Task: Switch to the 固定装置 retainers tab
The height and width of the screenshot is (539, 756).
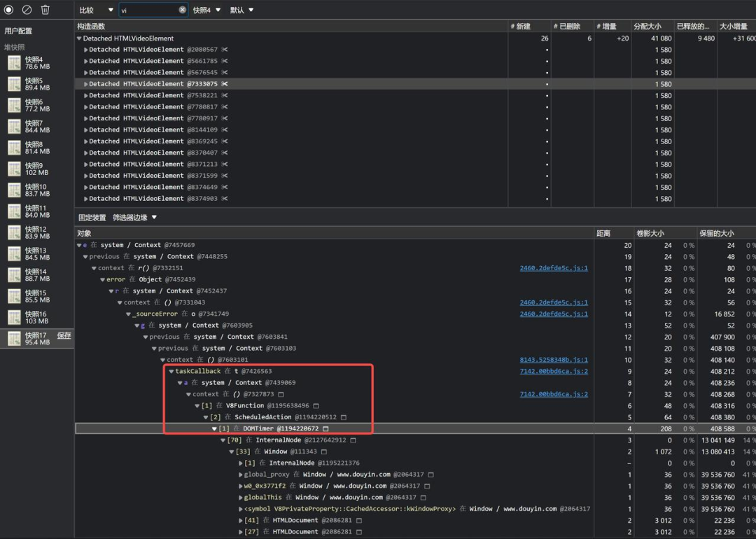Action: click(92, 218)
